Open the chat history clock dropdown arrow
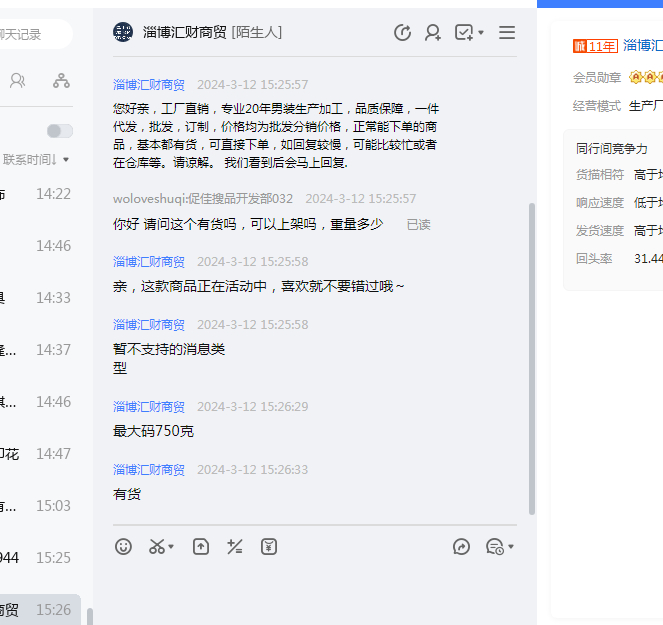 [x=511, y=547]
